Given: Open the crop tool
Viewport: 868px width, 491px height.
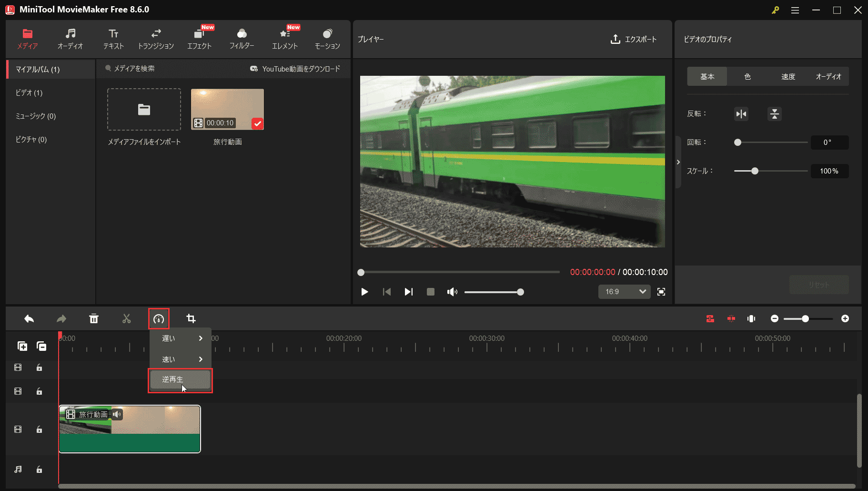Looking at the screenshot, I should tap(191, 318).
